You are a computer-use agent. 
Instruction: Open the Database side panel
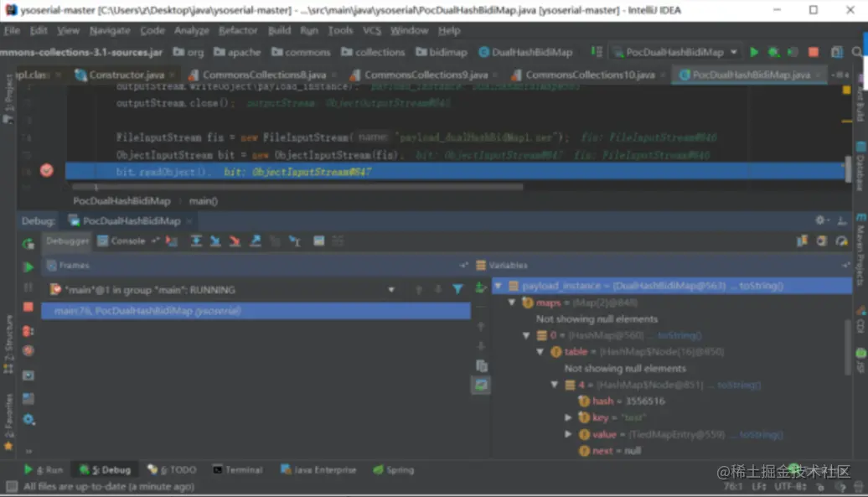pyautogui.click(x=860, y=166)
